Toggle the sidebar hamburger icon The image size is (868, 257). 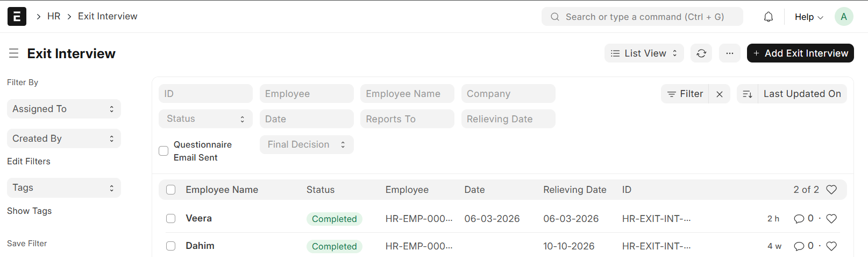[14, 53]
